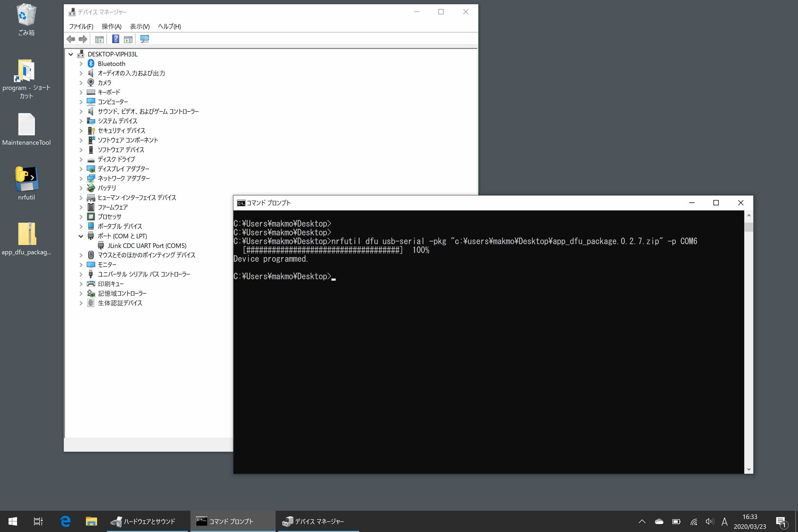Image resolution: width=798 pixels, height=532 pixels.
Task: Click the command prompt scrollbar down arrow
Action: (749, 469)
